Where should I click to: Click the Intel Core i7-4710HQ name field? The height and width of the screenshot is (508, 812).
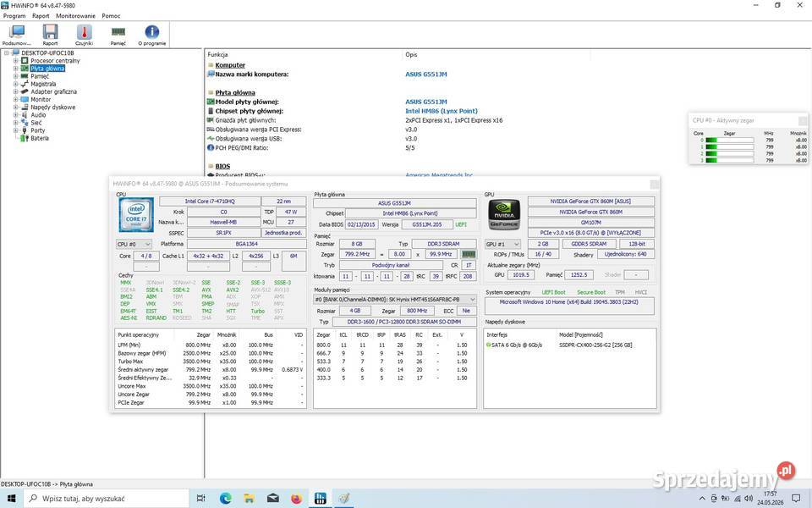click(x=210, y=202)
